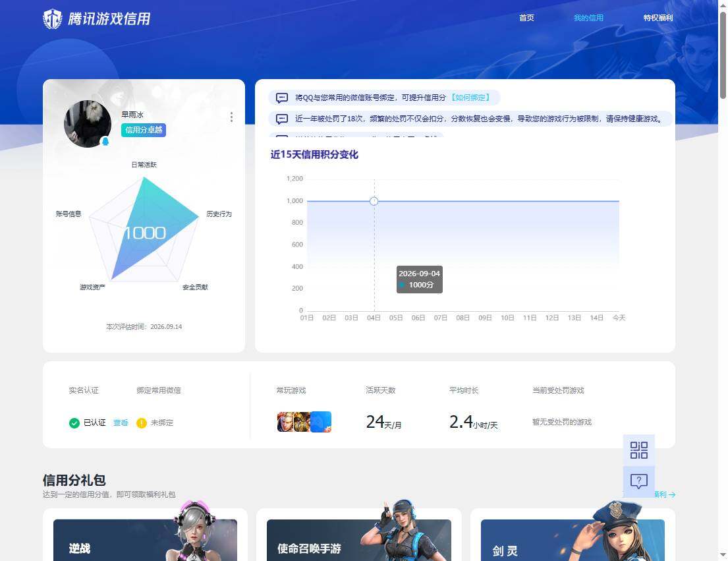Click the 信用分卓越 badge
Screen dimensions: 728x561
[x=144, y=130]
